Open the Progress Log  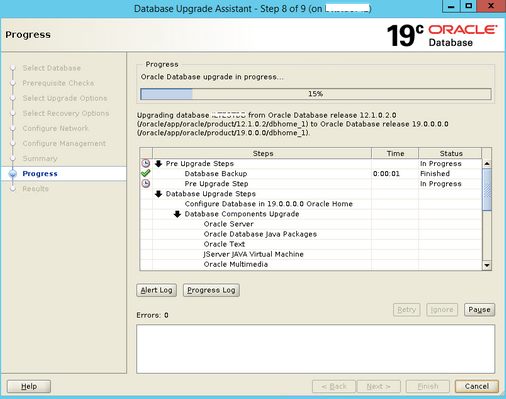[x=211, y=290]
